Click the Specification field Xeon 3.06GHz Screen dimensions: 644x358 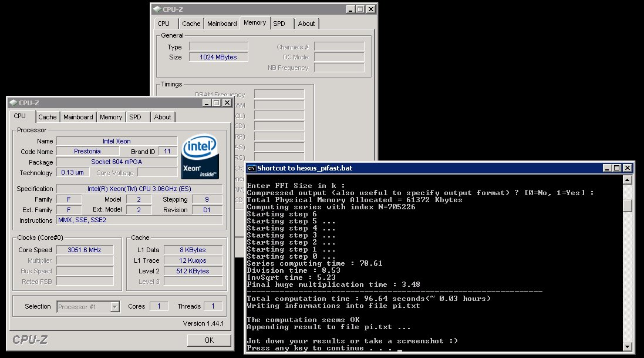[139, 189]
